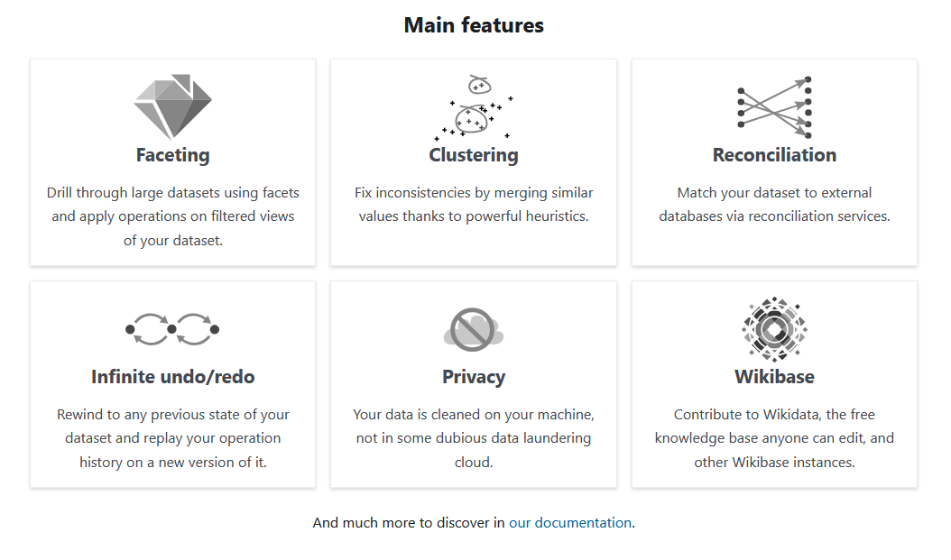This screenshot has width=951, height=560.
Task: Click the Wikibase description about Wikidata
Action: [774, 438]
